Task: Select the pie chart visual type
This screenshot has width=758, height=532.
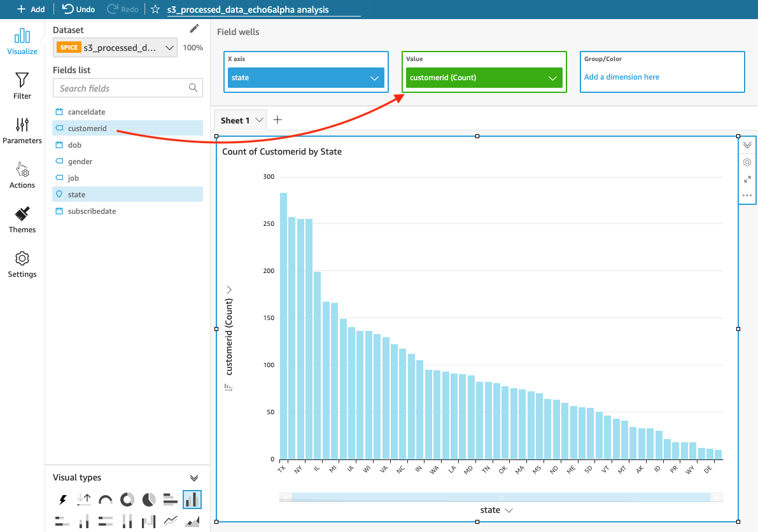Action: 149,499
